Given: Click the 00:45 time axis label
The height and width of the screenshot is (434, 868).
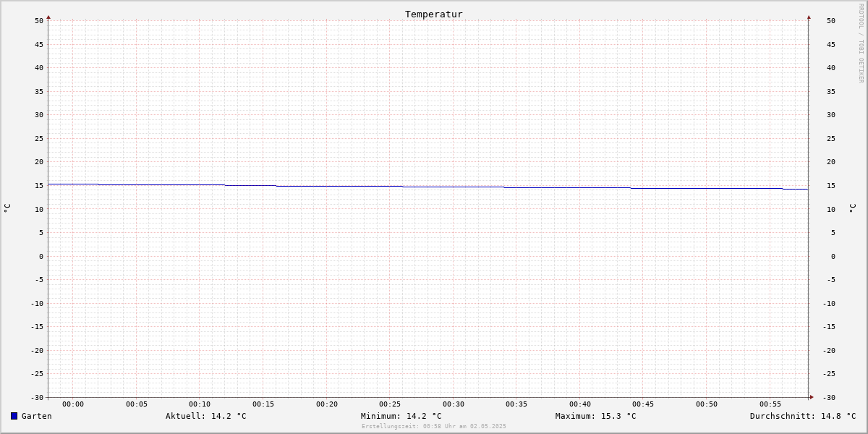Looking at the screenshot, I should coord(644,404).
